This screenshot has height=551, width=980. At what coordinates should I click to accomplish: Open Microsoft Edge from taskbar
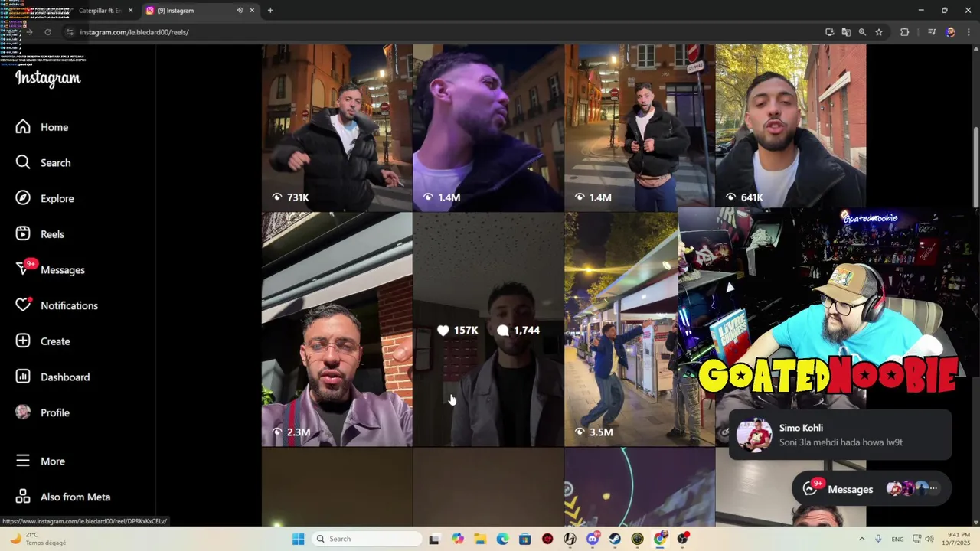tap(502, 539)
